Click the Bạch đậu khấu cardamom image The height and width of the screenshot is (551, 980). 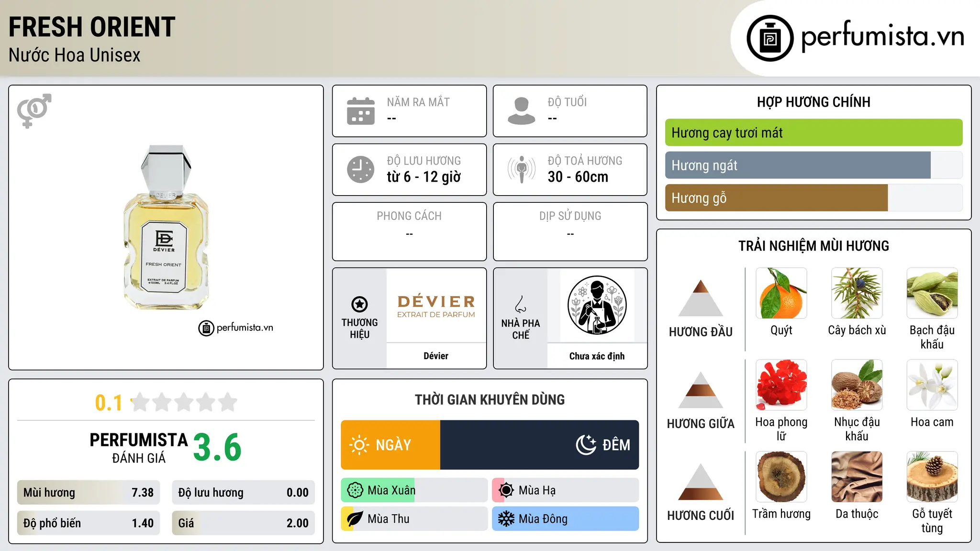932,293
